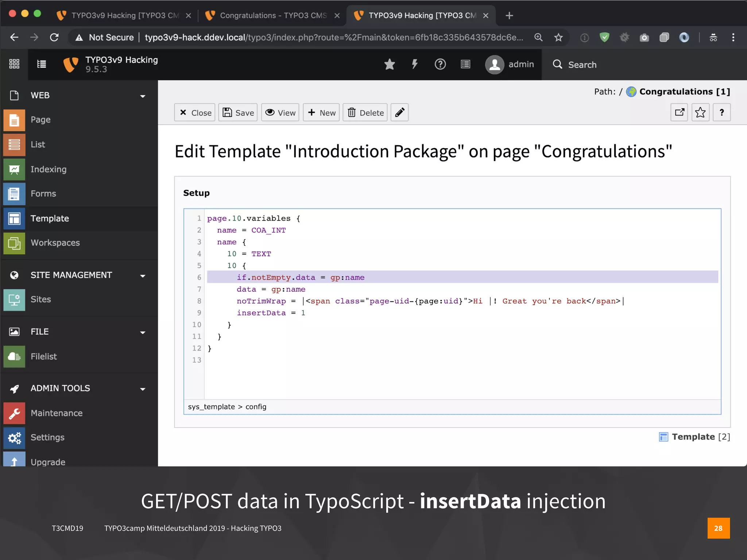The image size is (747, 560).
Task: Click the Page module icon
Action: pyautogui.click(x=14, y=120)
